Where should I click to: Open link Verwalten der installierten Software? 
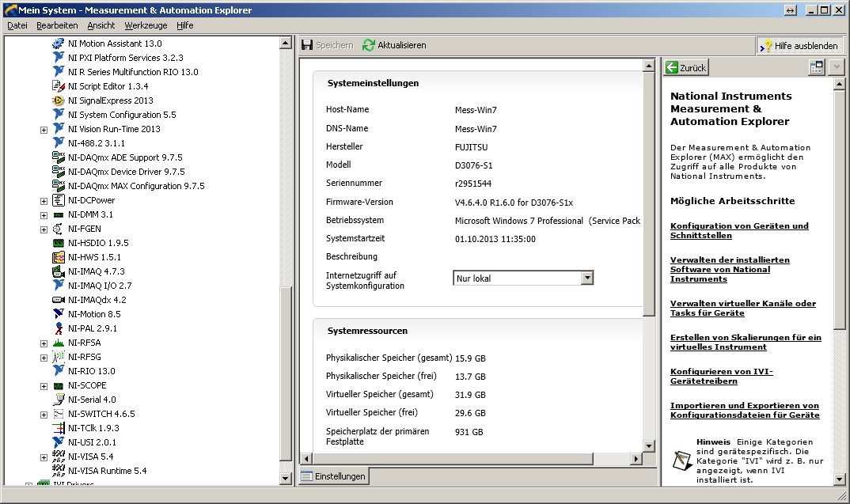(730, 269)
